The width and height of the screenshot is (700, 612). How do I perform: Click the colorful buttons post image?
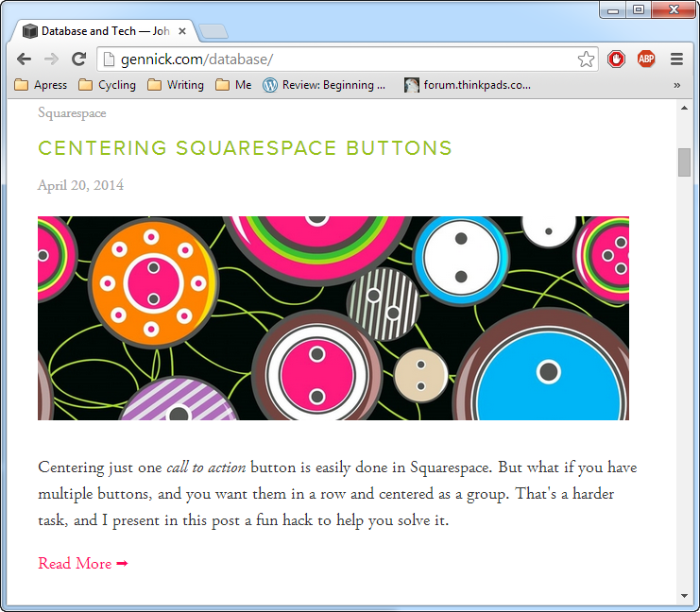333,318
